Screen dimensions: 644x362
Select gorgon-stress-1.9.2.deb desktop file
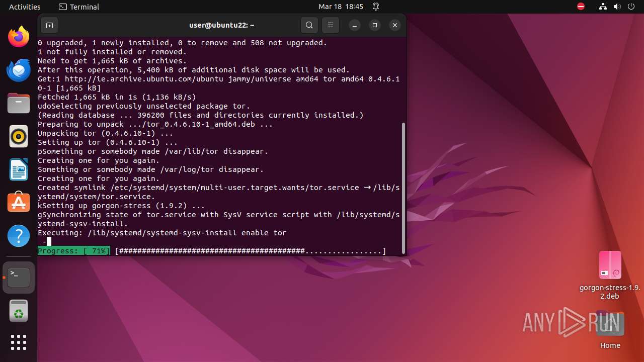[610, 275]
